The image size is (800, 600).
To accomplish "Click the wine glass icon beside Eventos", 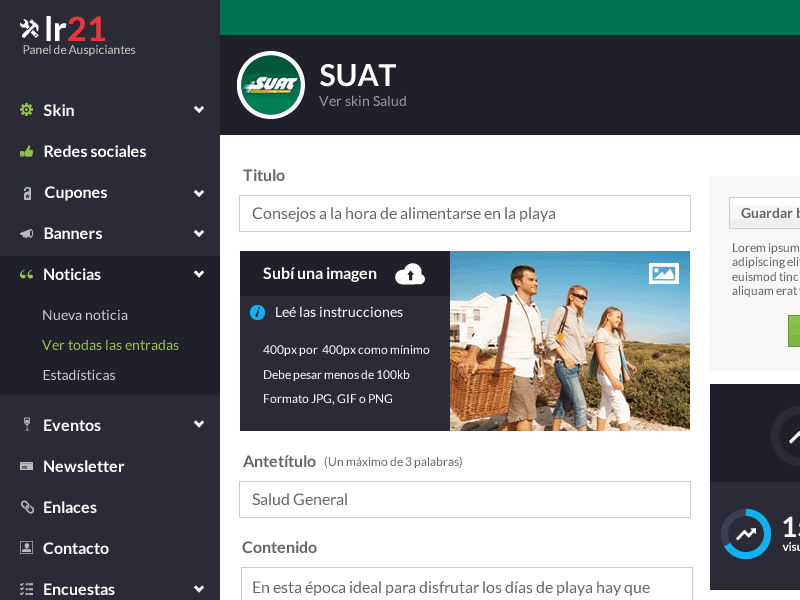I will [x=27, y=424].
